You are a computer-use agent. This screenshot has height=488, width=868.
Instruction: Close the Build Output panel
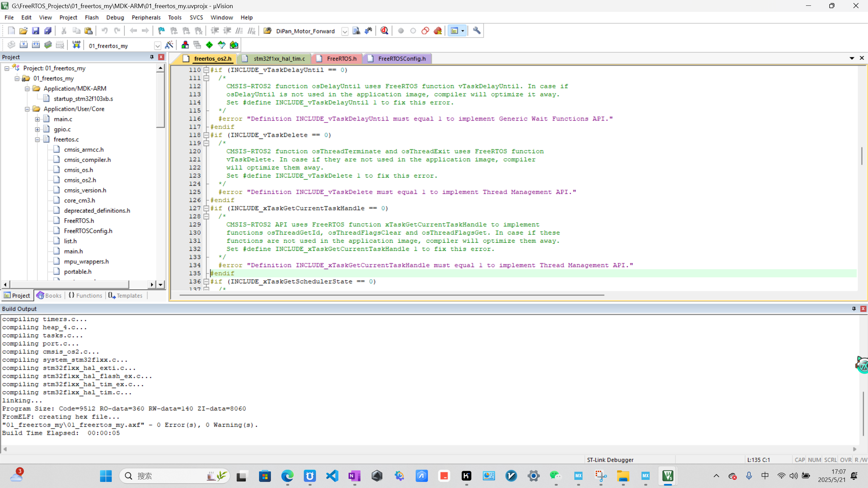coord(863,309)
